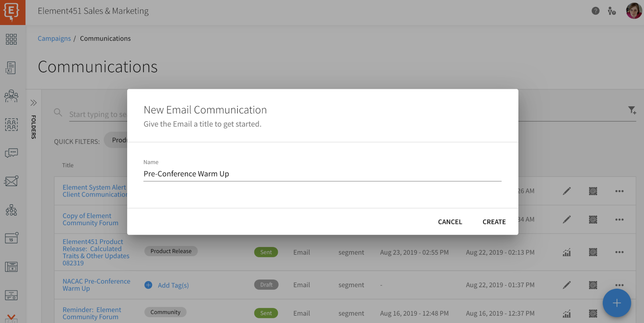The image size is (644, 323).
Task: Preview email icon for Product Release 082319 row
Action: [593, 252]
